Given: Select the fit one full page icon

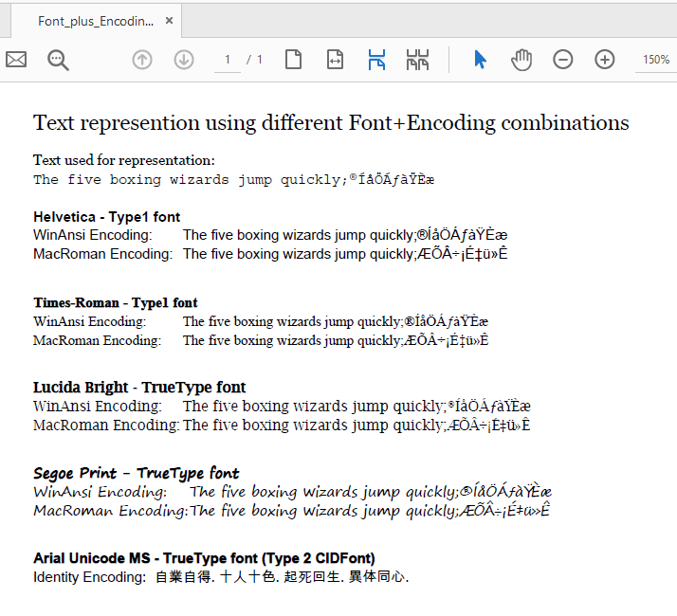Looking at the screenshot, I should tap(294, 60).
